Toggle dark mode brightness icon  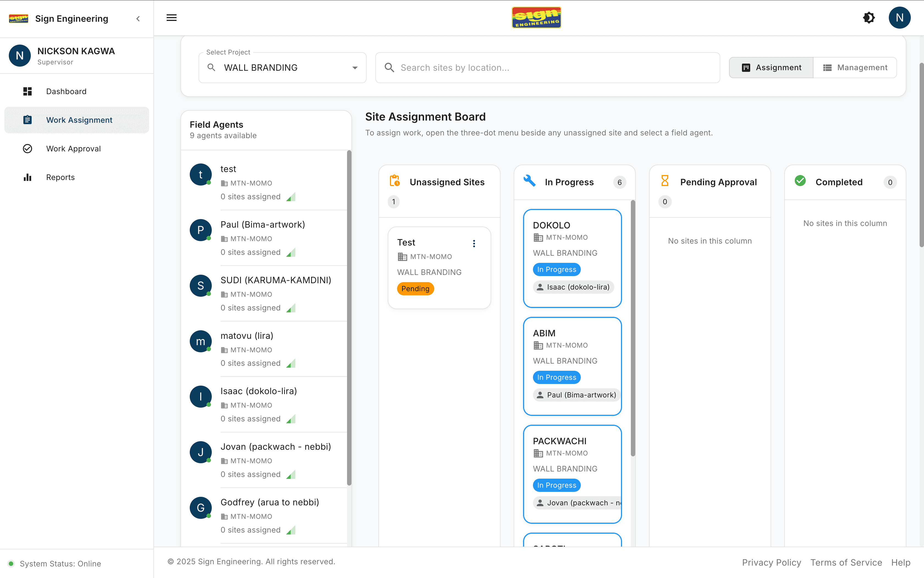click(x=869, y=18)
